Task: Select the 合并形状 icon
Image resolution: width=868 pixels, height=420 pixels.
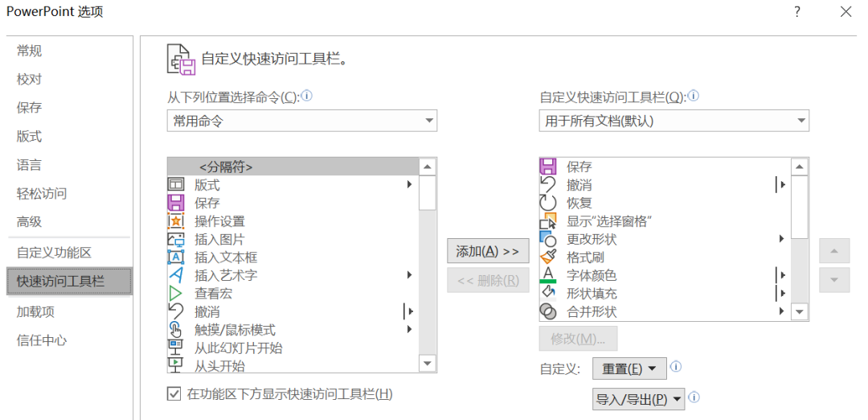Action: (x=547, y=312)
